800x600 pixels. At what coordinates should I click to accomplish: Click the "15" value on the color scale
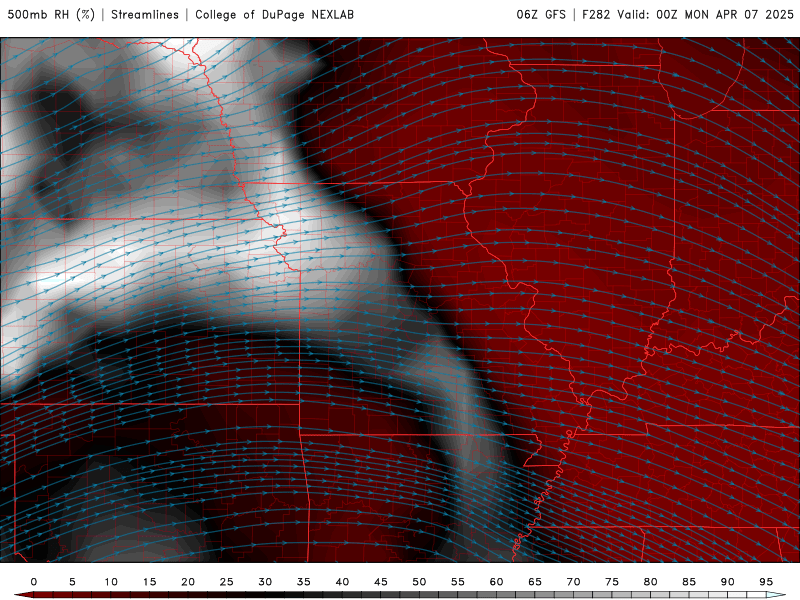click(x=149, y=582)
